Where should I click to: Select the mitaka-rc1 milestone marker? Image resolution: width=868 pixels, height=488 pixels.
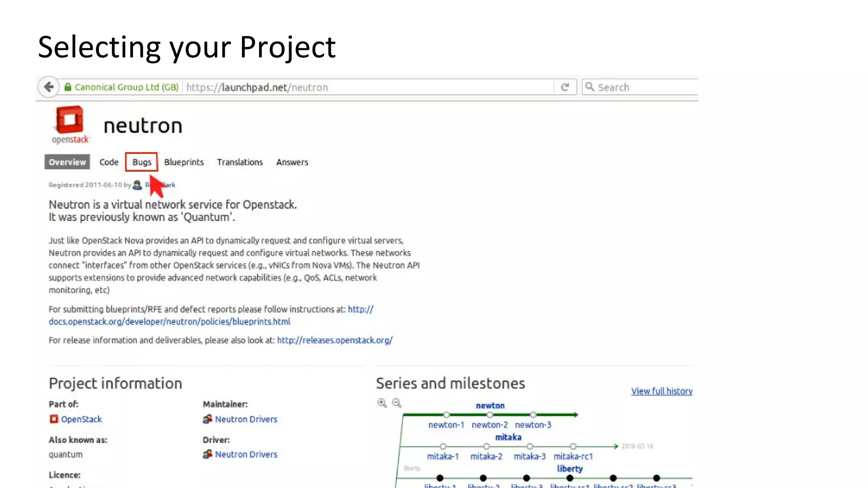point(573,446)
